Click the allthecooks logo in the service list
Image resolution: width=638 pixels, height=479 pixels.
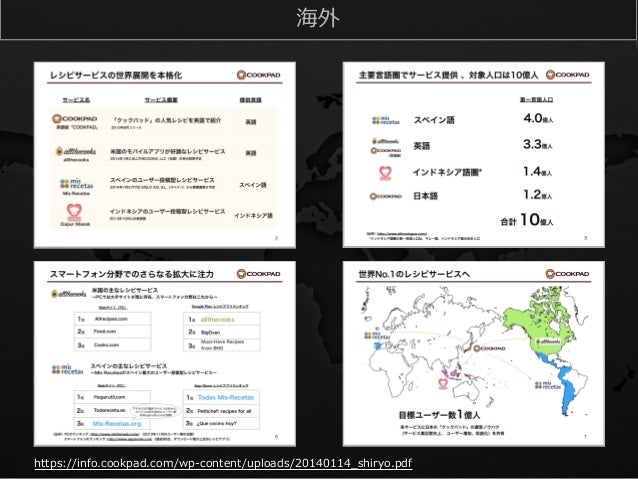click(76, 151)
